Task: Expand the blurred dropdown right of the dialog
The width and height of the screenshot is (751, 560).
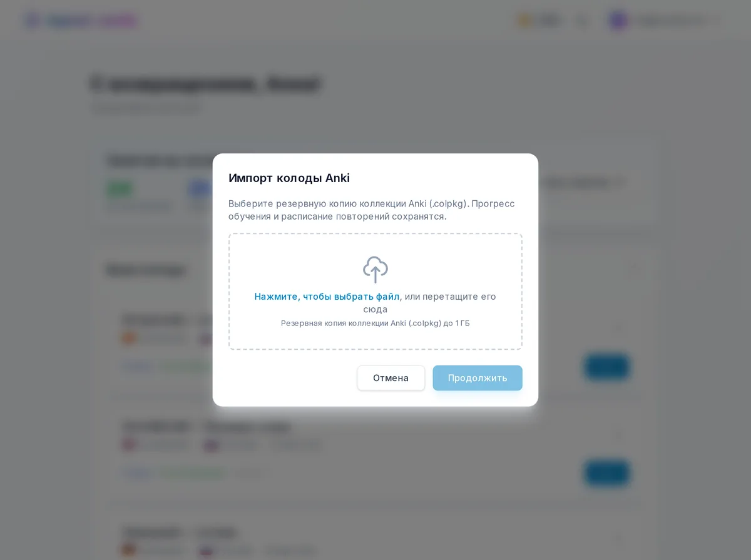Action: pyautogui.click(x=582, y=183)
